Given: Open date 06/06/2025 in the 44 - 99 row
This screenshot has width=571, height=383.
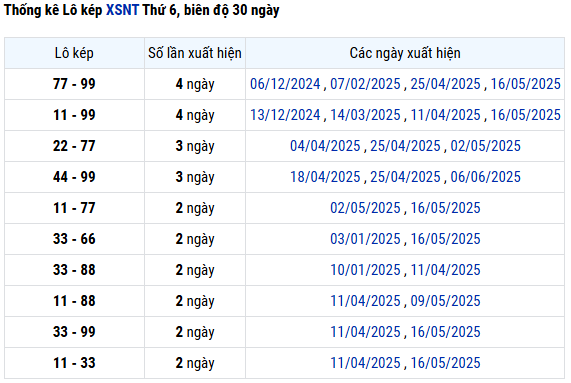Looking at the screenshot, I should (485, 177).
